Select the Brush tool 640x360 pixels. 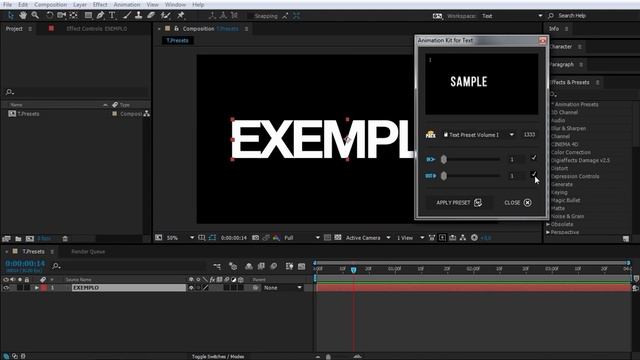[127, 16]
